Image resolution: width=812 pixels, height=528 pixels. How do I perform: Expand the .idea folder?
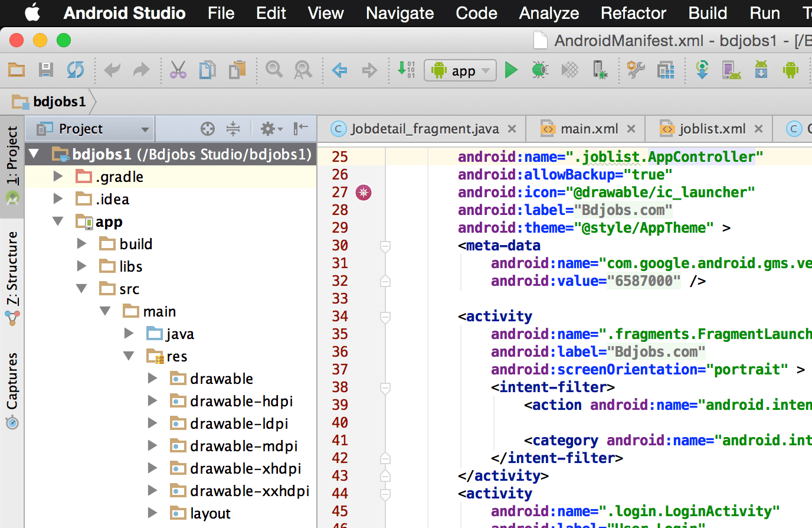[x=58, y=199]
